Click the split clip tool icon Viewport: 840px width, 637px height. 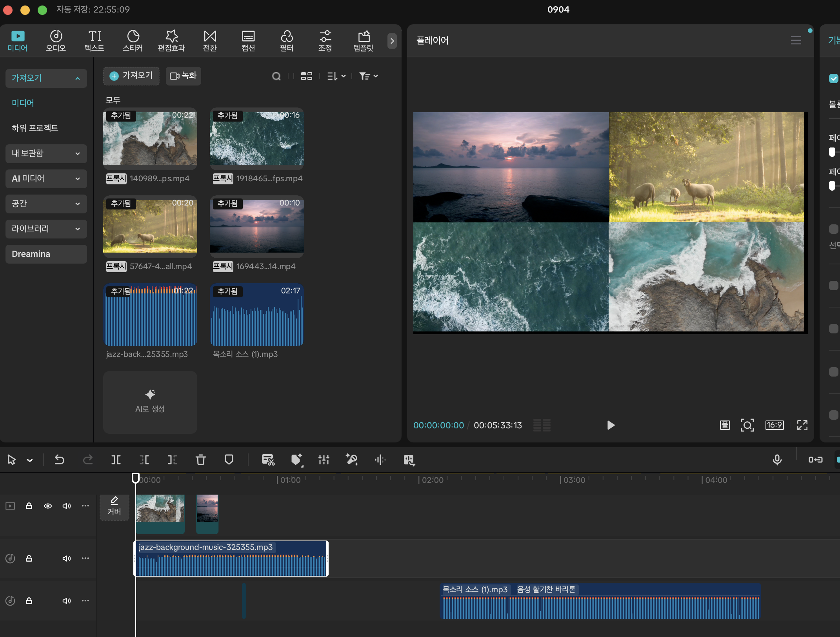coord(116,460)
